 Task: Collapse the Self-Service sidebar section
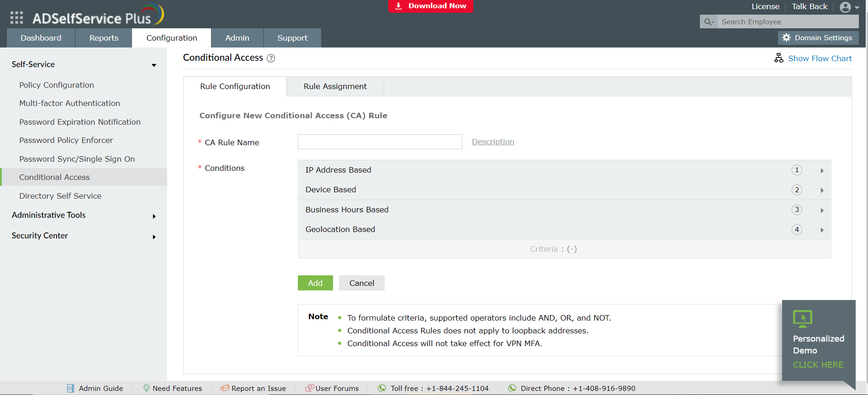point(154,65)
